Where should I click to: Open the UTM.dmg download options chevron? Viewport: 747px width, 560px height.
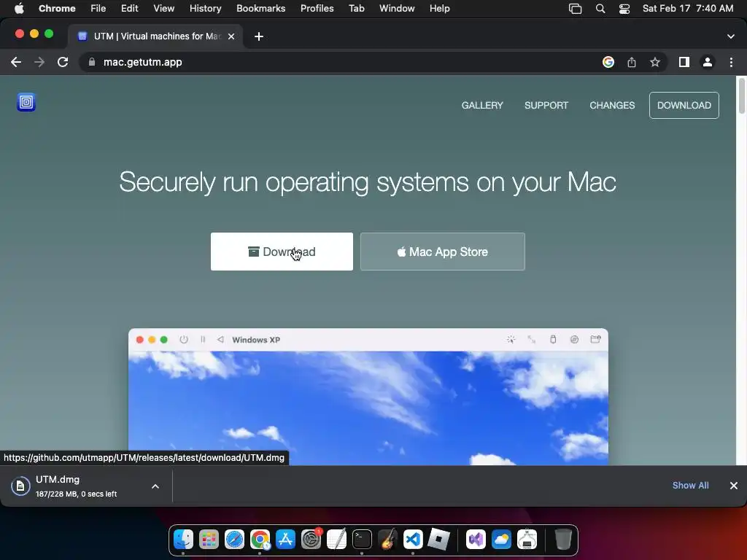155,486
